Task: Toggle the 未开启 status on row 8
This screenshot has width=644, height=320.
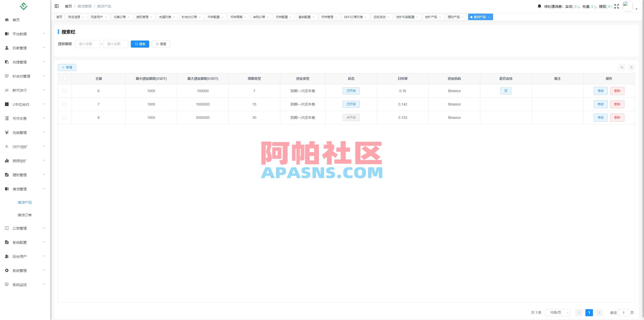Action: pyautogui.click(x=351, y=117)
